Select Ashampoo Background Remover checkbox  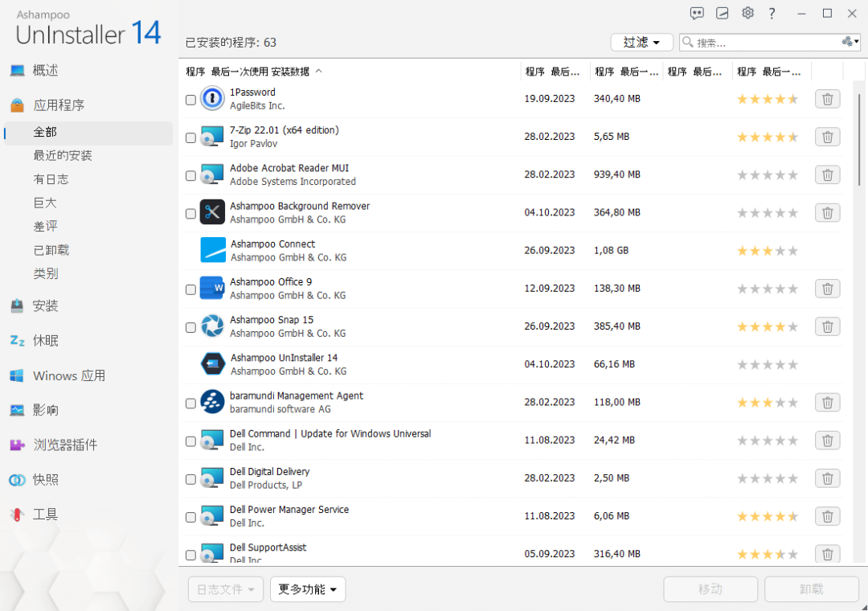pos(190,214)
